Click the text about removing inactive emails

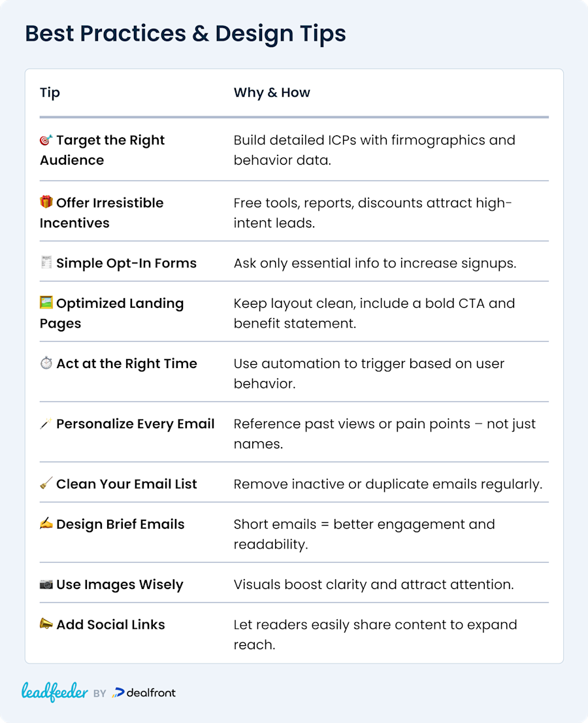[388, 484]
